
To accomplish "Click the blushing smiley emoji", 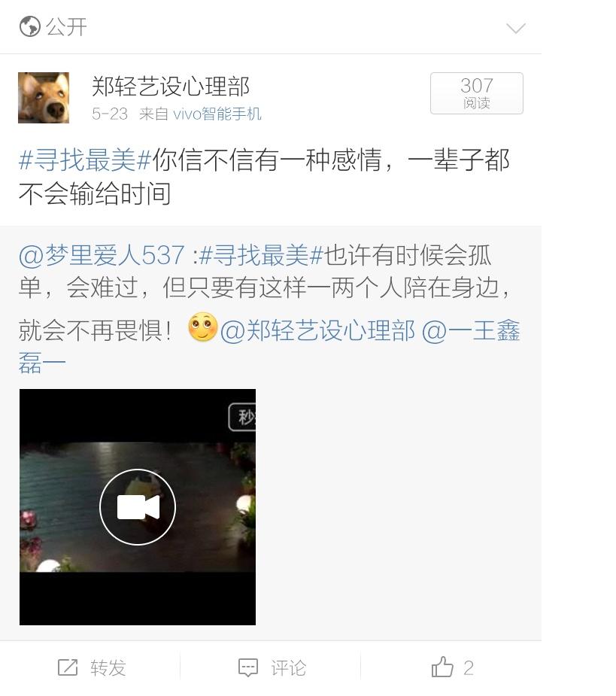I will click(203, 327).
